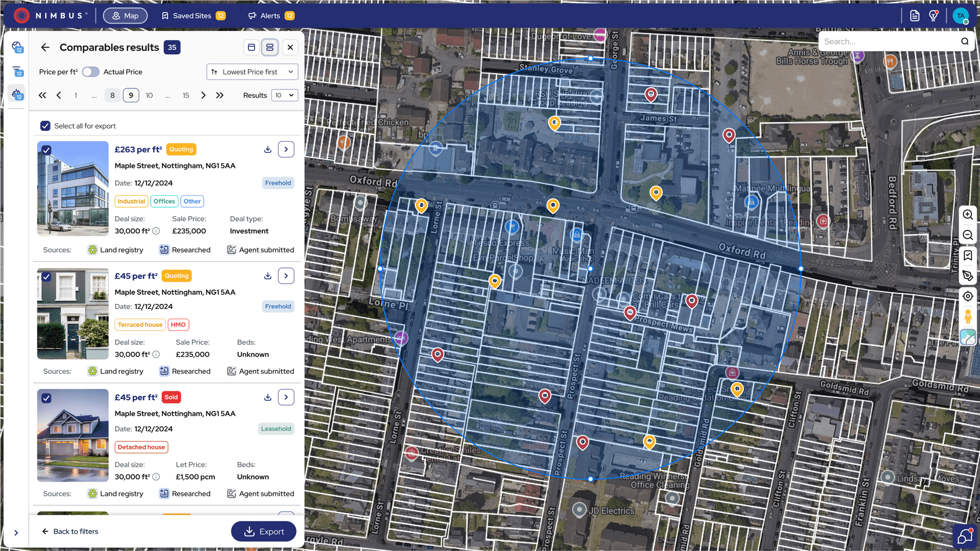Toggle Price per ft² / Actual Price switch

[x=90, y=72]
